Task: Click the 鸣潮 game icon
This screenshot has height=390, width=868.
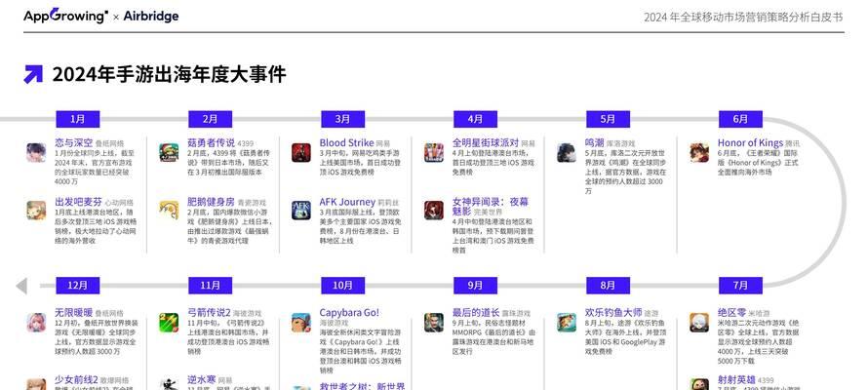Action: [x=567, y=153]
